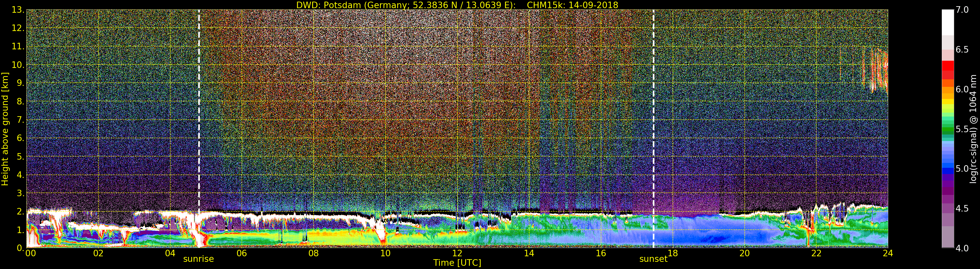Click the '7.' height tick label
This screenshot has width=980, height=269.
[x=21, y=120]
